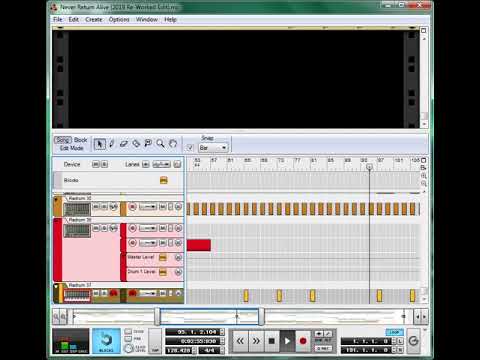Toggle the Snap checkbox

(x=189, y=147)
